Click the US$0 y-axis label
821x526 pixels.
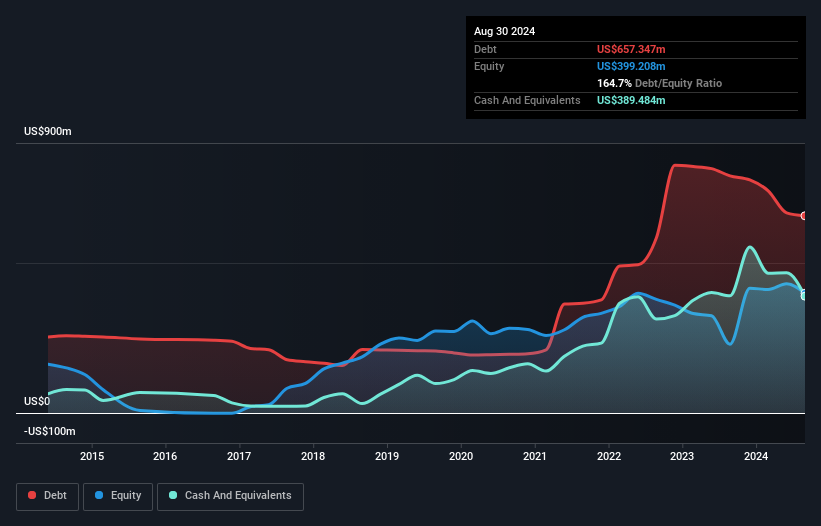coord(37,401)
